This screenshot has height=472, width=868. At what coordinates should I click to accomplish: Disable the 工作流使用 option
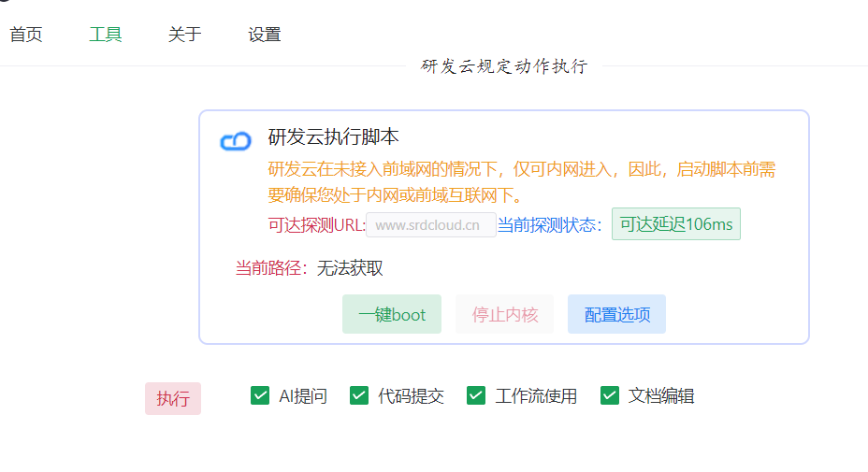coord(476,395)
